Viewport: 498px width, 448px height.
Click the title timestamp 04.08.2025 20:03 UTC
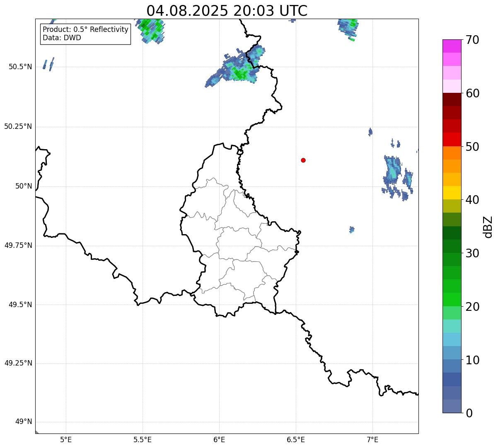pyautogui.click(x=227, y=11)
